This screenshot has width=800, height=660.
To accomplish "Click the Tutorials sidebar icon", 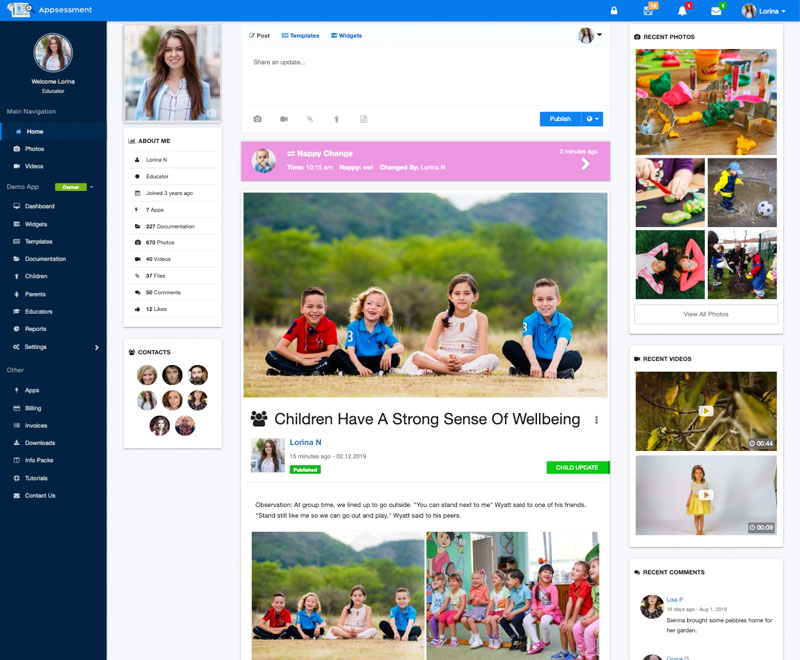I will 16,478.
